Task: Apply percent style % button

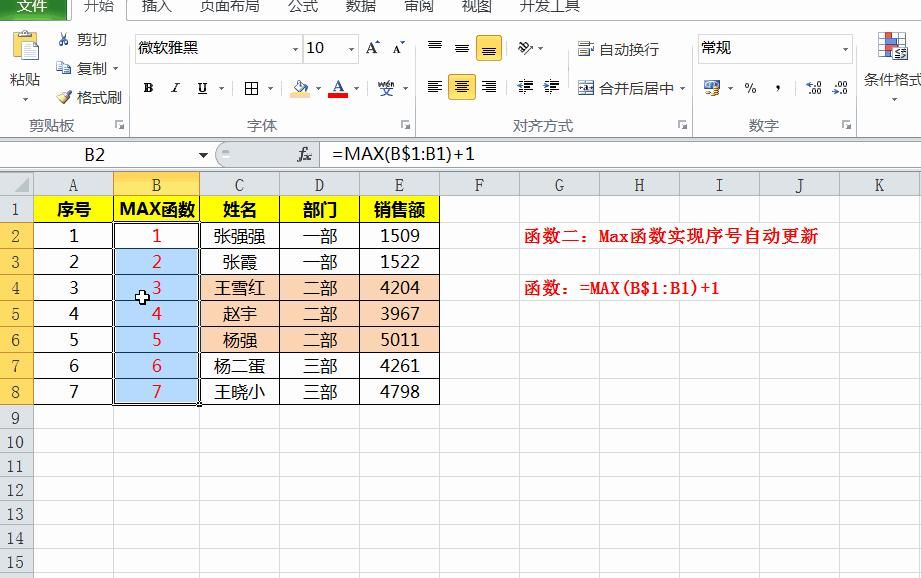Action: (x=750, y=88)
